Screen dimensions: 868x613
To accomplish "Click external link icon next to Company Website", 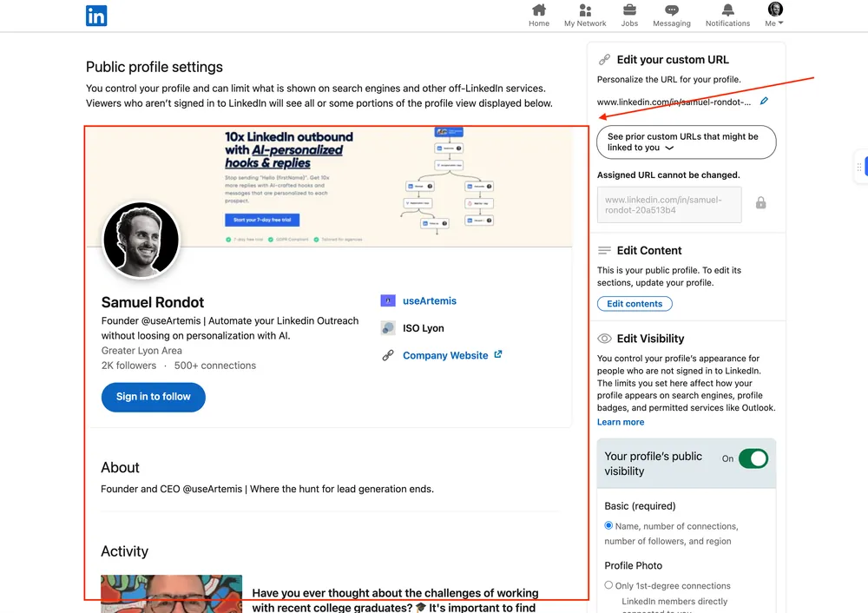I will [497, 354].
